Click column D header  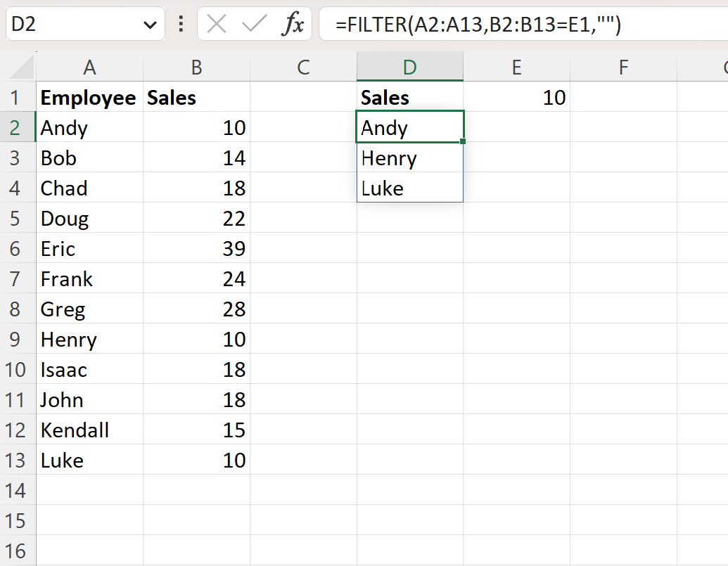[x=409, y=67]
